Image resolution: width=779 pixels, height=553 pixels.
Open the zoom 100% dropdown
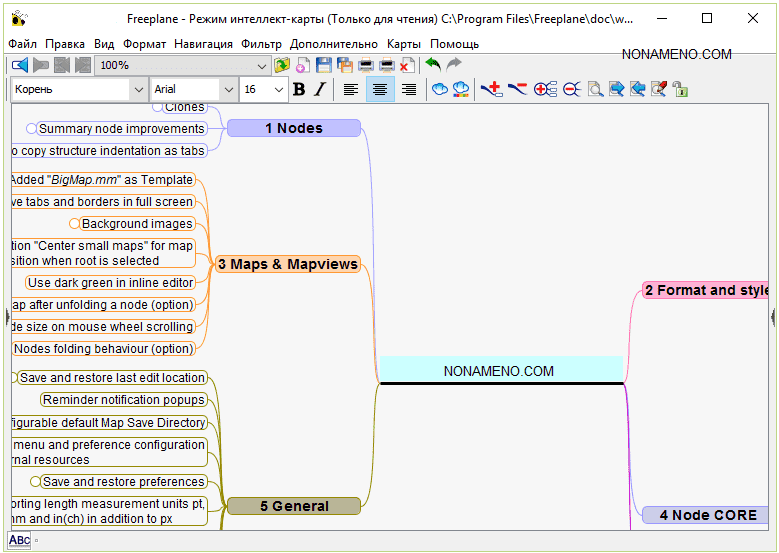click(262, 65)
